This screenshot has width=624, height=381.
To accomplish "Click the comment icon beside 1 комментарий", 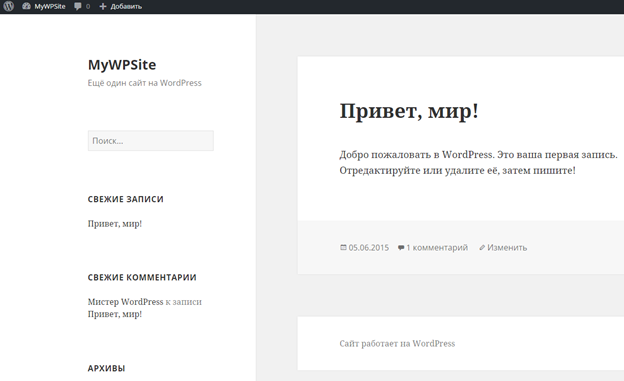I will click(401, 248).
